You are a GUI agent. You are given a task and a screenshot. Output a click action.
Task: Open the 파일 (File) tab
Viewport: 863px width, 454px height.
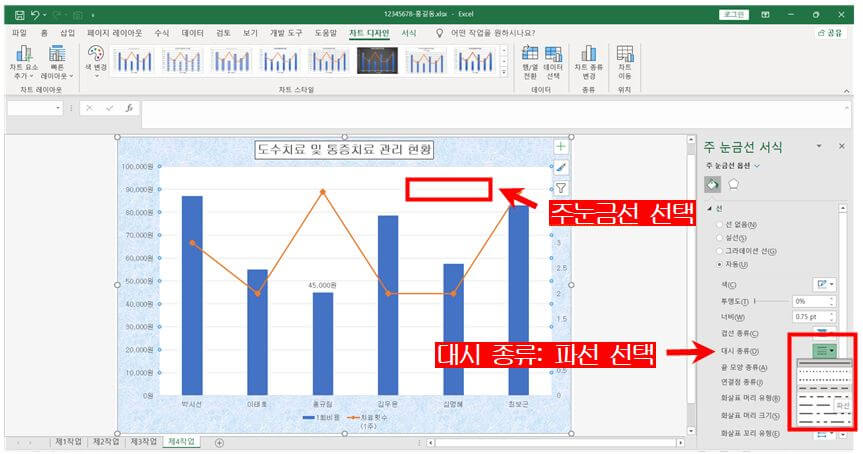[x=19, y=34]
